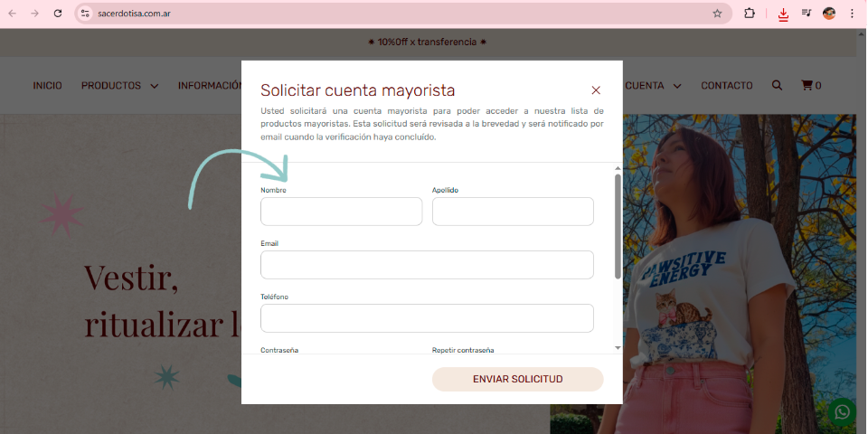Open the browser extensions puzzle icon
Screen dimensions: 868x434
750,14
